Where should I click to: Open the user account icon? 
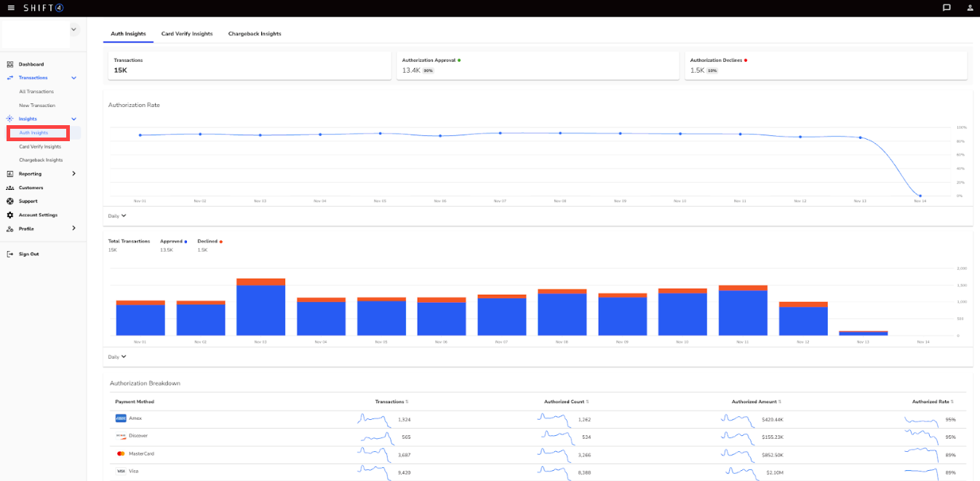(x=970, y=8)
